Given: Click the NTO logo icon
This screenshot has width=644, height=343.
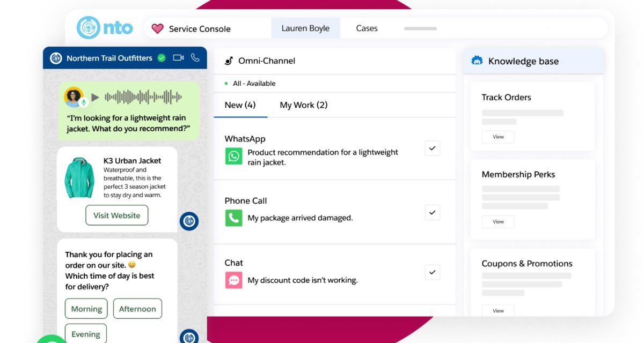Looking at the screenshot, I should (89, 28).
